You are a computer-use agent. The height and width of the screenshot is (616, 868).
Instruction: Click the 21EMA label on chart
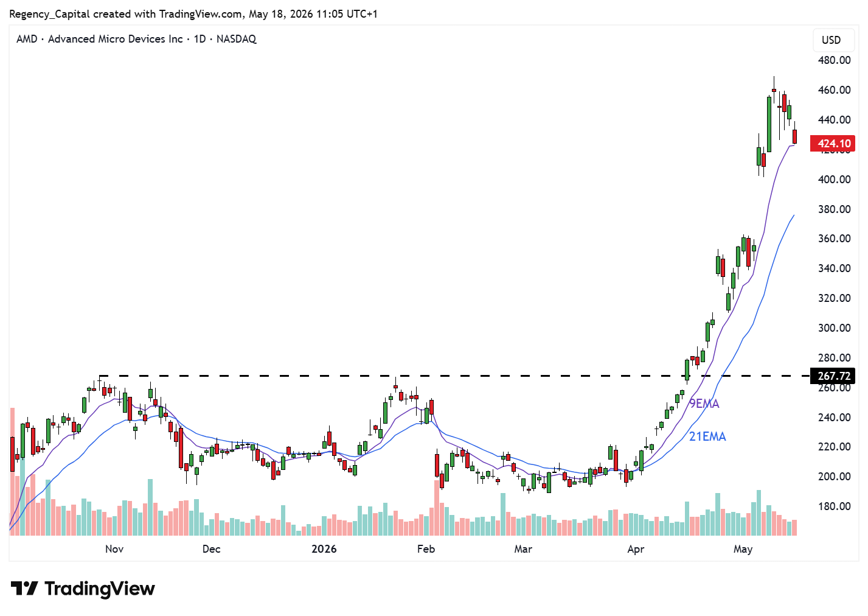click(x=707, y=436)
